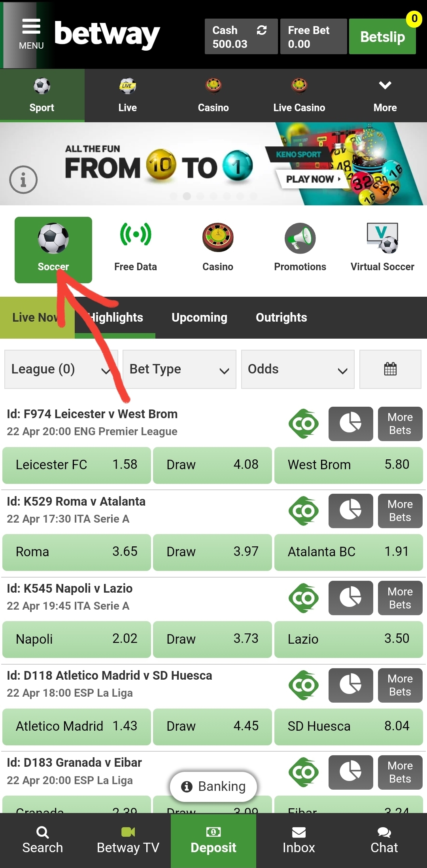Select Leicester FC odds 1.58

point(77,465)
